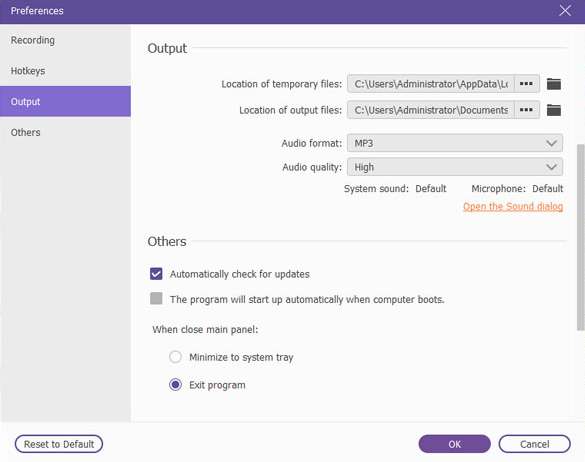Cancel the preferences changes
Image resolution: width=585 pixels, height=462 pixels.
[534, 444]
